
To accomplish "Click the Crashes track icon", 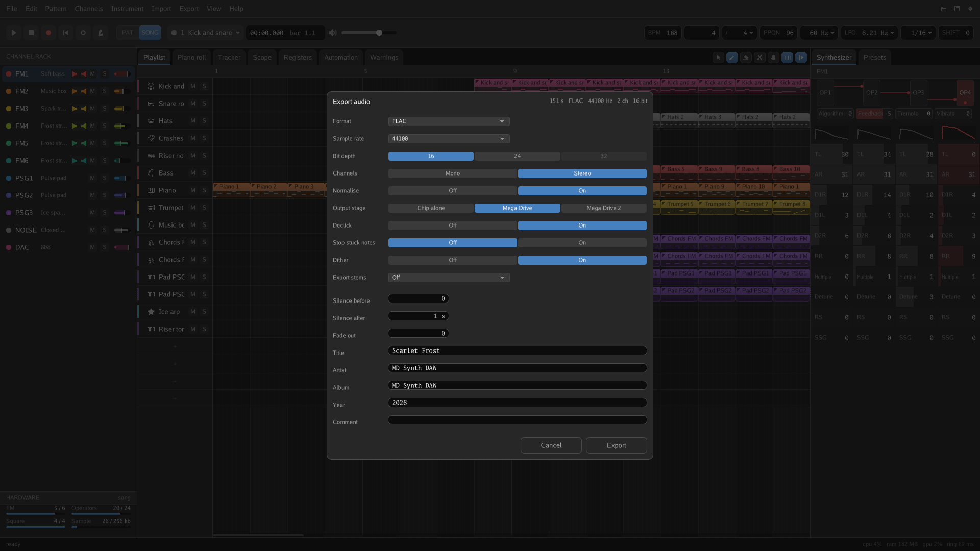I will [x=151, y=138].
